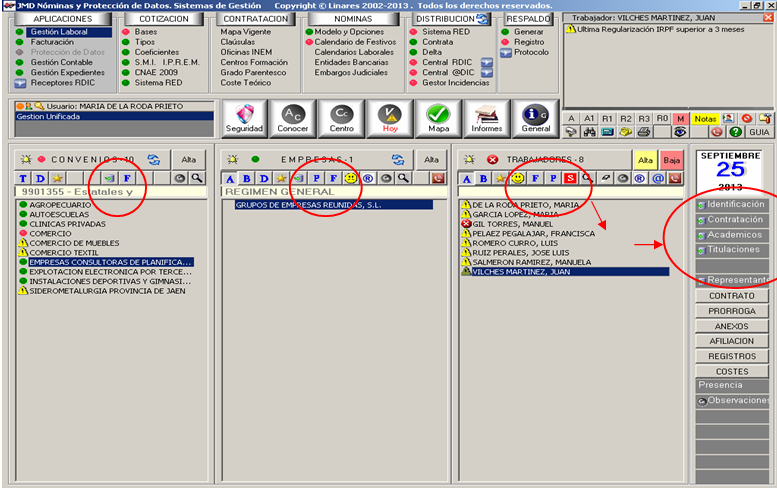Viewport: 777px width, 488px height.
Task: Select D filter in Convenios toolbar
Action: [41, 178]
